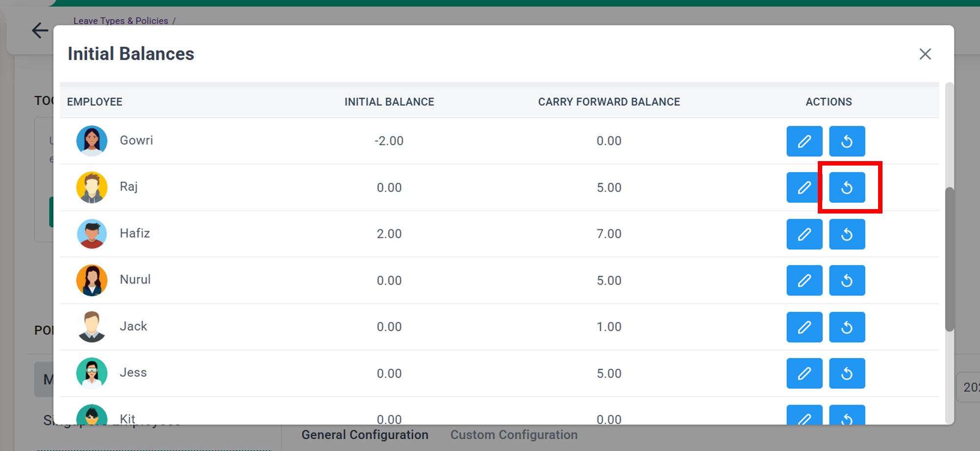Screen dimensions: 980x451
Task: Edit Jess's balance with the pencil icon
Action: coord(804,374)
